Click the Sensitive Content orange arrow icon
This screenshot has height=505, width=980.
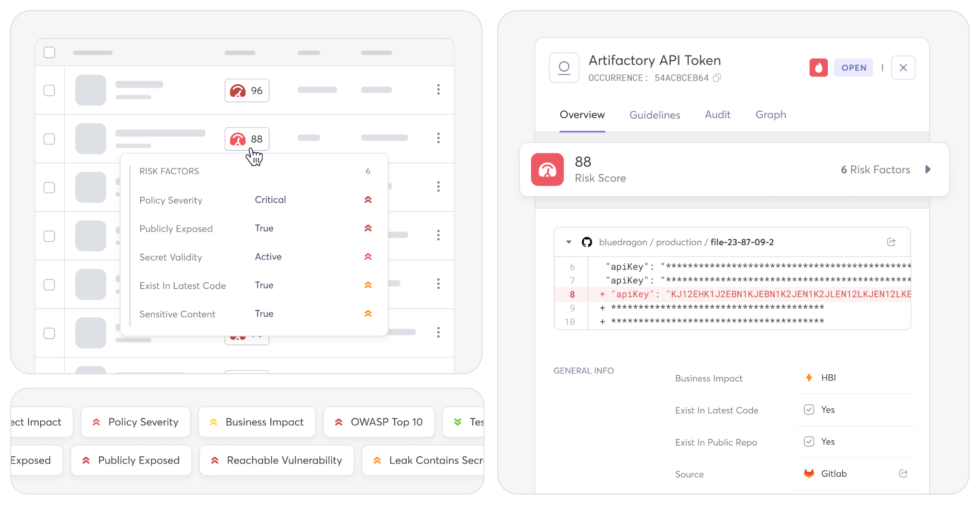tap(368, 314)
